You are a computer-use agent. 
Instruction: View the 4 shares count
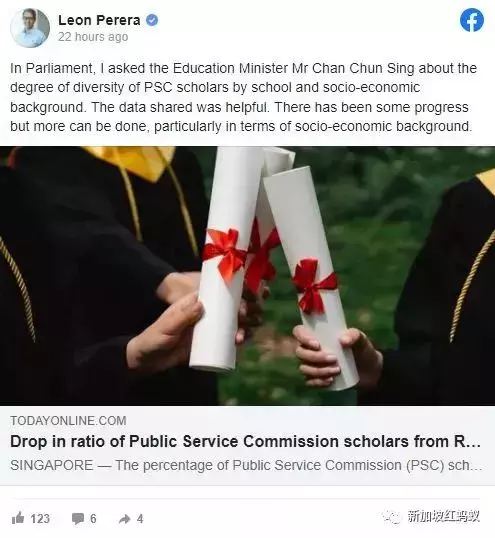coord(140,518)
